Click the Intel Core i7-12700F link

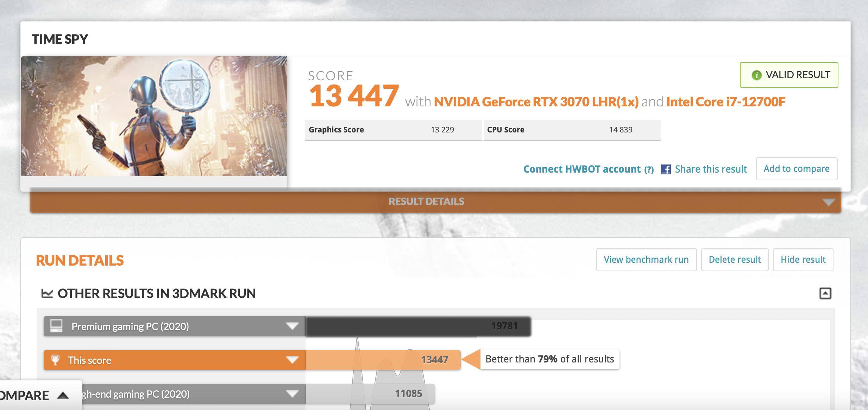(725, 102)
